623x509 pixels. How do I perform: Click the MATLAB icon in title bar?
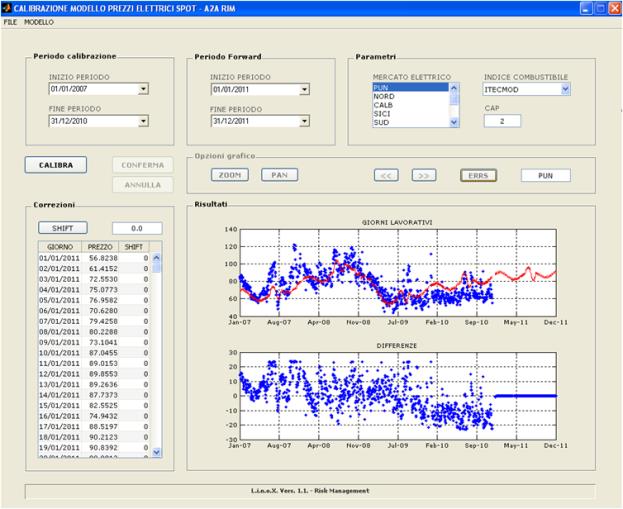coord(6,8)
